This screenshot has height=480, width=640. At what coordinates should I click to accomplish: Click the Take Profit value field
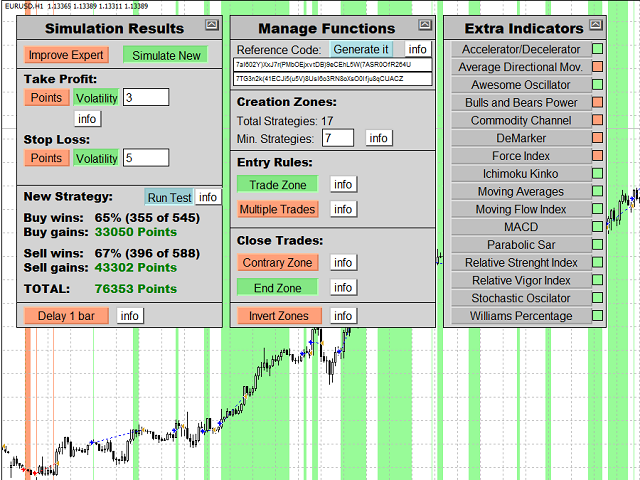tap(146, 97)
